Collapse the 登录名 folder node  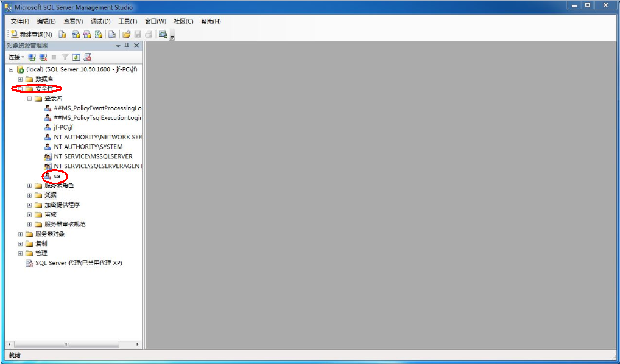click(29, 99)
